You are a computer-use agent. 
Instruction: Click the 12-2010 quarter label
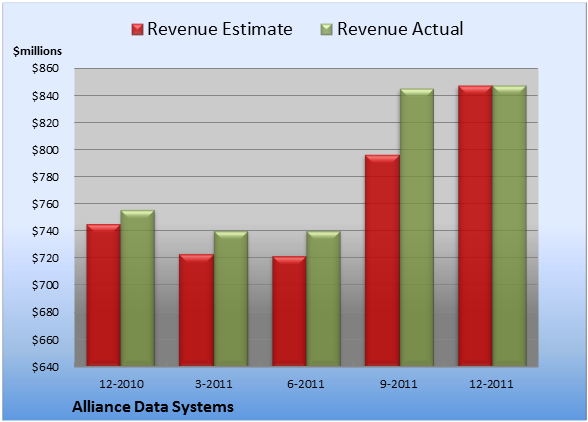(x=121, y=384)
